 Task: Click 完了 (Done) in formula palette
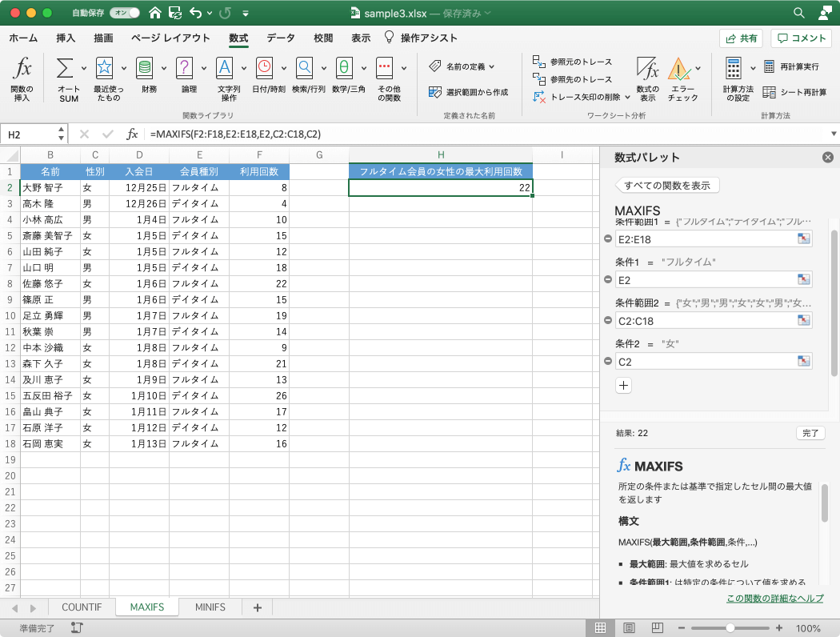[810, 433]
